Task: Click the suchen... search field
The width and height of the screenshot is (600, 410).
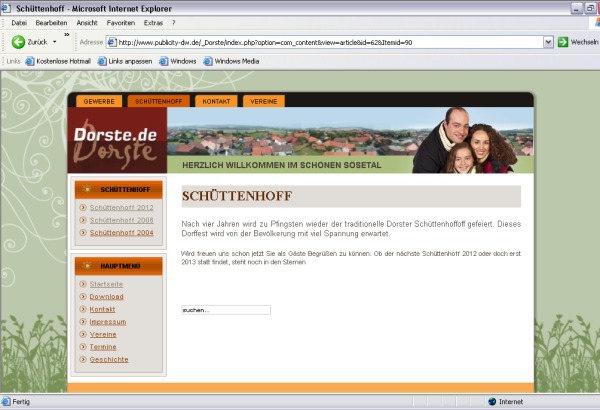Action: (226, 310)
